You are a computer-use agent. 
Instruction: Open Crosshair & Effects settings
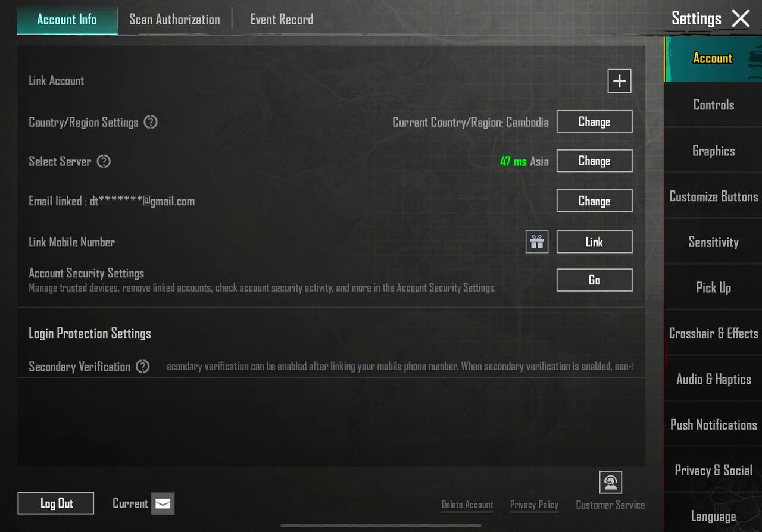pyautogui.click(x=713, y=333)
